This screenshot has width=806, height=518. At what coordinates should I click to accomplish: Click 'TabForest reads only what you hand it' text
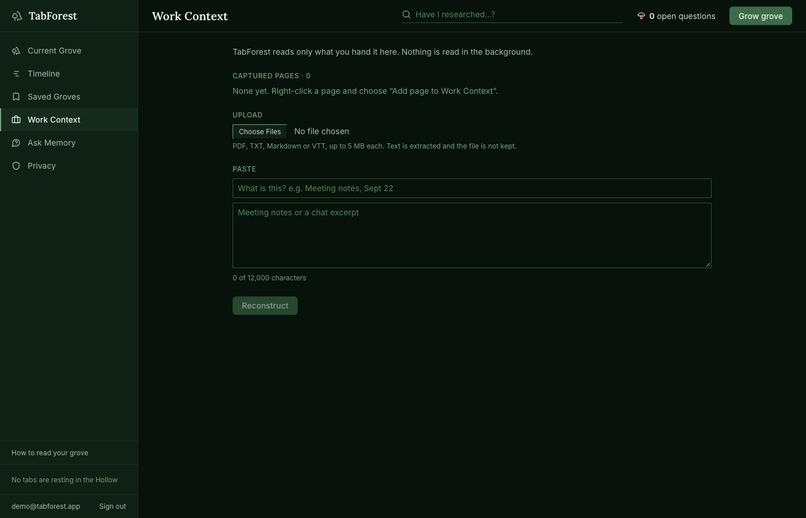pos(382,52)
